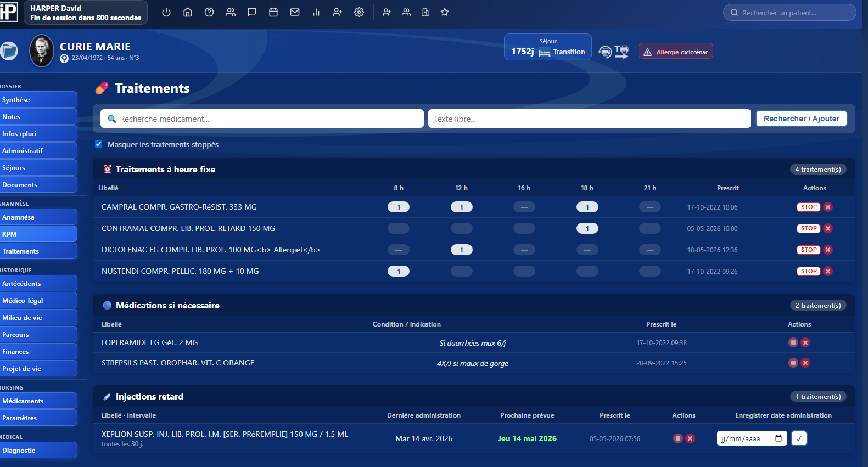868x467 pixels.
Task: Click STOP for DICLOFENAC treatment
Action: click(x=809, y=250)
